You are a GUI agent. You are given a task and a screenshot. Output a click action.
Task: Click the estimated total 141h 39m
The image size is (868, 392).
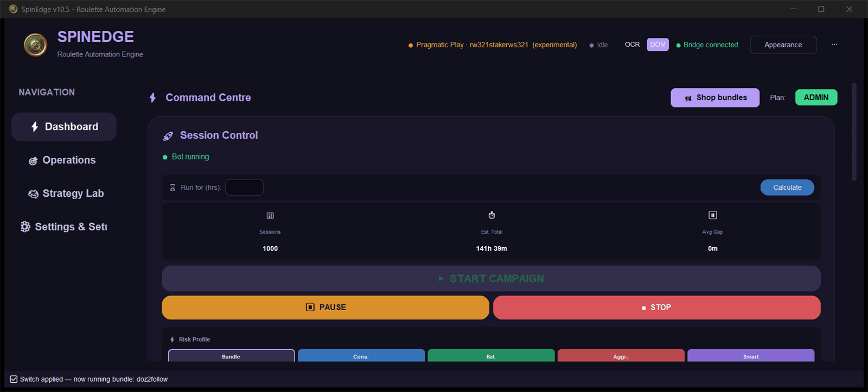(x=492, y=249)
